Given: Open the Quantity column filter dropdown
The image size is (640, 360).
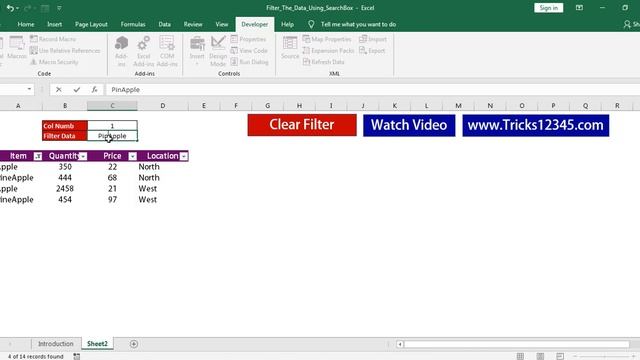Looking at the screenshot, I should tap(83, 156).
